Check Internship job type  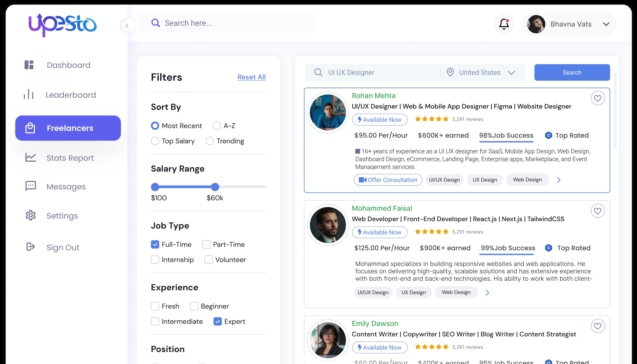[x=155, y=260]
